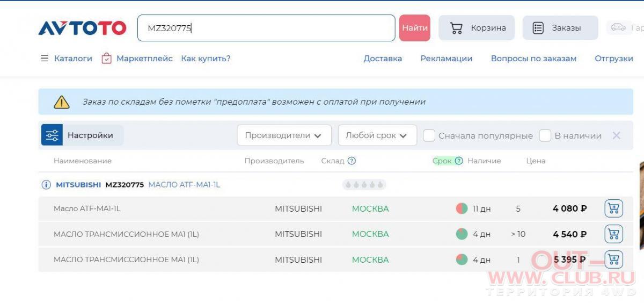Viewport: 644px width, 303px height.
Task: Click the cart icon inside Корзина button
Action: pyautogui.click(x=456, y=28)
